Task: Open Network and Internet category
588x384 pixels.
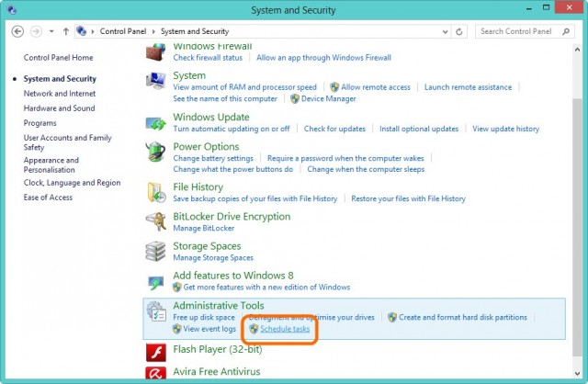Action: tap(60, 94)
